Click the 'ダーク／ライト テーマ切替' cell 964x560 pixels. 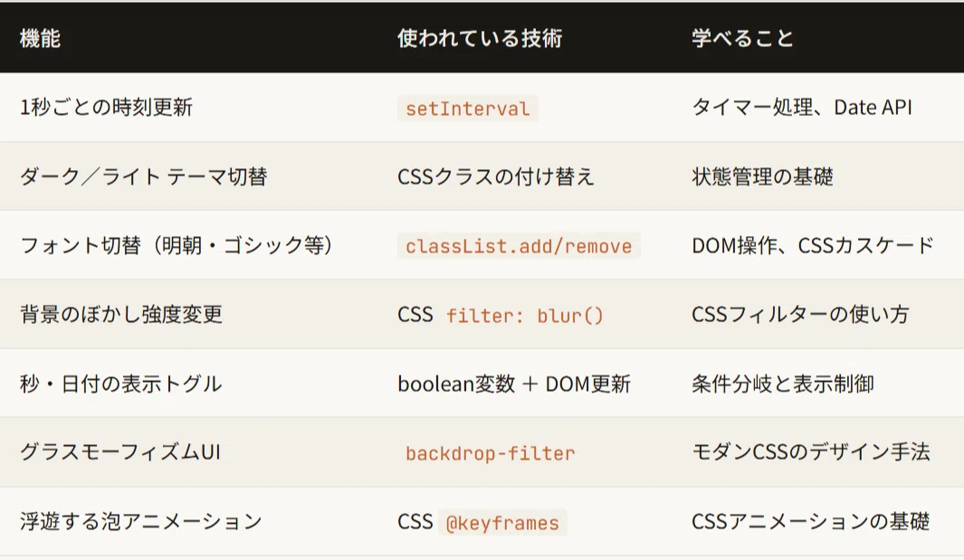(x=143, y=176)
